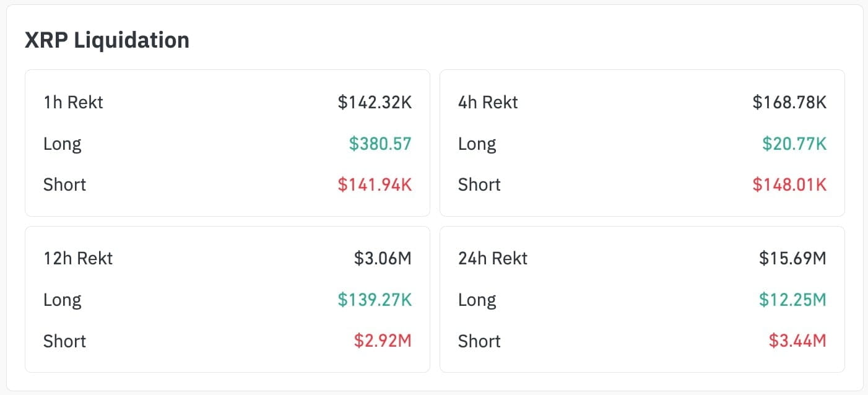The image size is (868, 395).
Task: Select the 12h Rekt label
Action: [78, 258]
